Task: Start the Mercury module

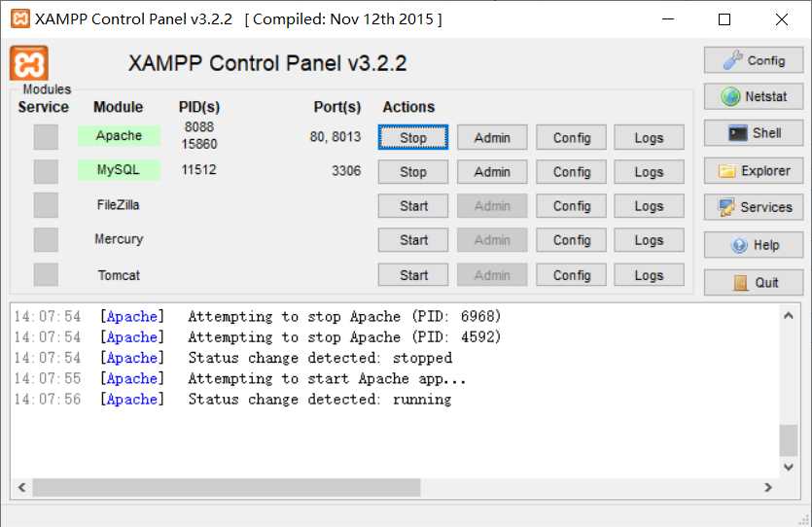Action: [x=412, y=240]
